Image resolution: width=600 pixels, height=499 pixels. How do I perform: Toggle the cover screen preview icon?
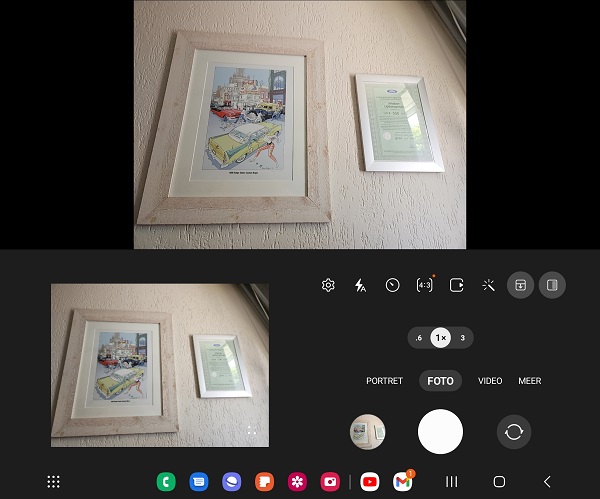(x=552, y=285)
